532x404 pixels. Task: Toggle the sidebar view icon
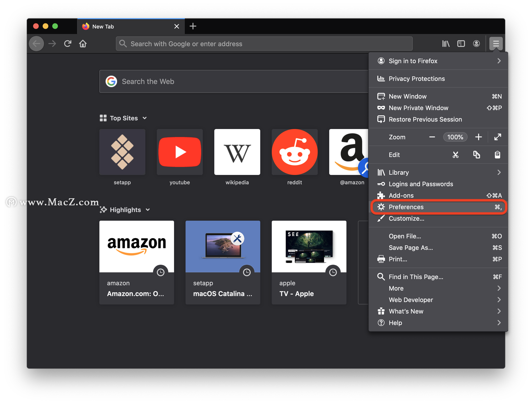coord(461,43)
